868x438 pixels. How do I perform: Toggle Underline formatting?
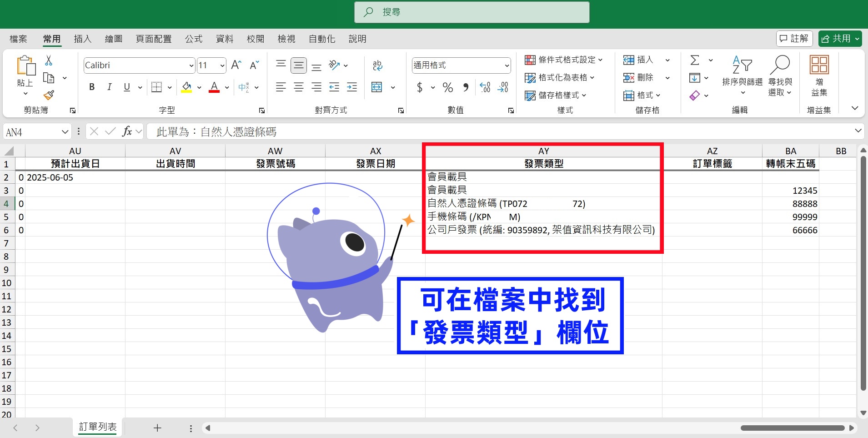point(127,87)
